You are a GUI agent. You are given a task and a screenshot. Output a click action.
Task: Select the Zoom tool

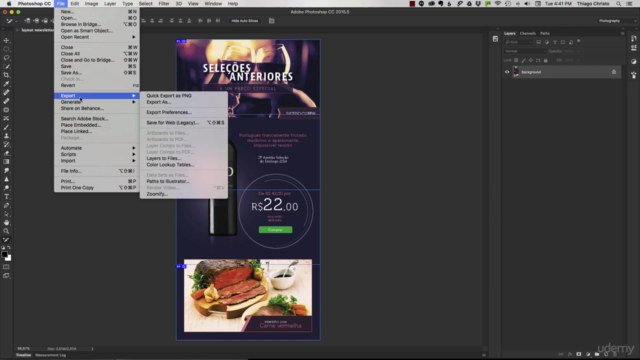pos(6,231)
